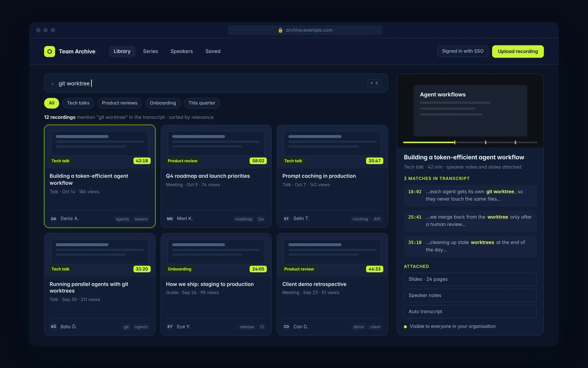588x368 pixels.
Task: Jump to transcript match at 35:10
Action: pos(470,246)
